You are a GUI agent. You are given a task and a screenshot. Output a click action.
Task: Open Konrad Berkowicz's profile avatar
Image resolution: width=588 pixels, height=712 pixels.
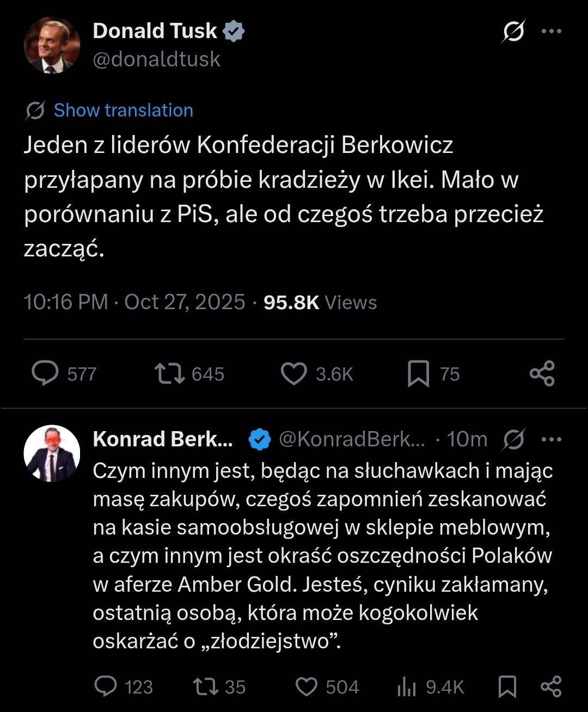52,453
